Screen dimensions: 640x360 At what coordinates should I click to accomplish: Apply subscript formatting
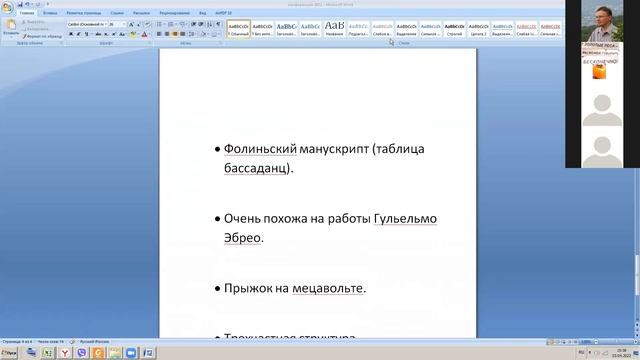point(106,34)
